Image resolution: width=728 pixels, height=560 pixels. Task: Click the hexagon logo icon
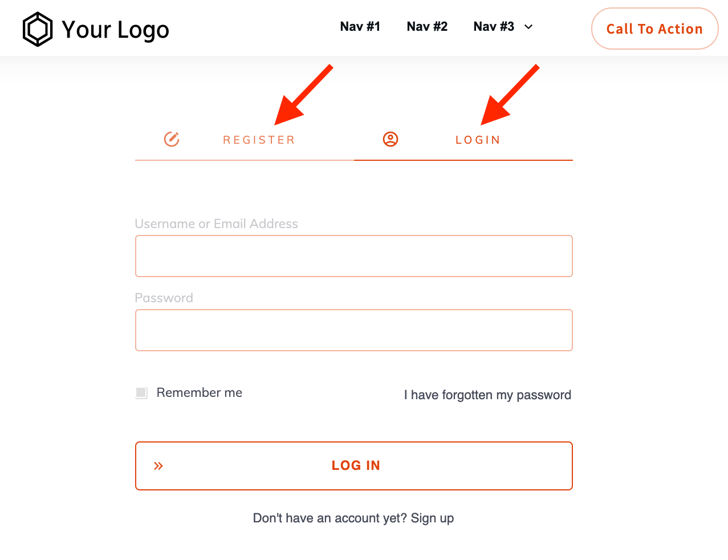click(x=37, y=28)
